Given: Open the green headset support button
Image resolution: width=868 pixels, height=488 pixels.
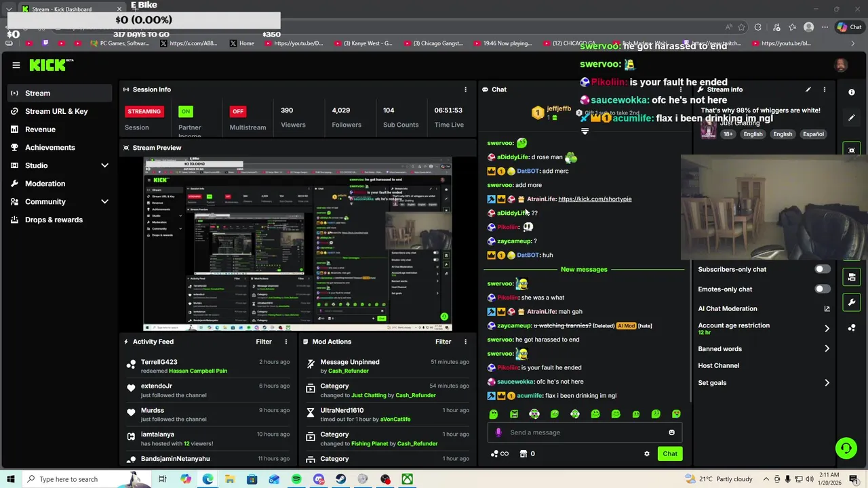Looking at the screenshot, I should [x=846, y=447].
